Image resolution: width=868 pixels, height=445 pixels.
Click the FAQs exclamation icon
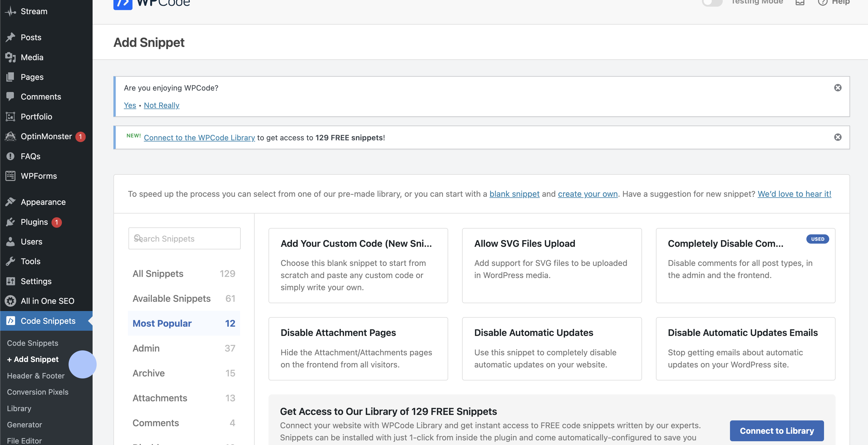point(10,156)
